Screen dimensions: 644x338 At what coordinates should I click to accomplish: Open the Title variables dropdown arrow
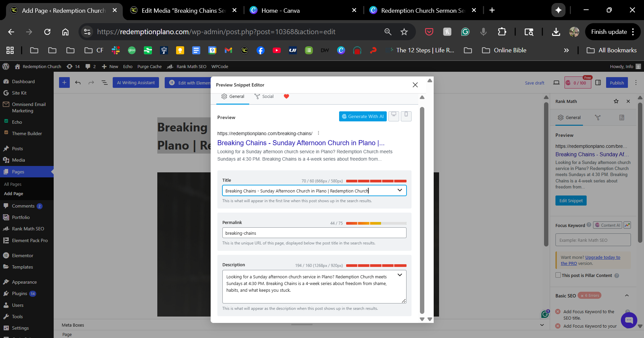pyautogui.click(x=399, y=190)
